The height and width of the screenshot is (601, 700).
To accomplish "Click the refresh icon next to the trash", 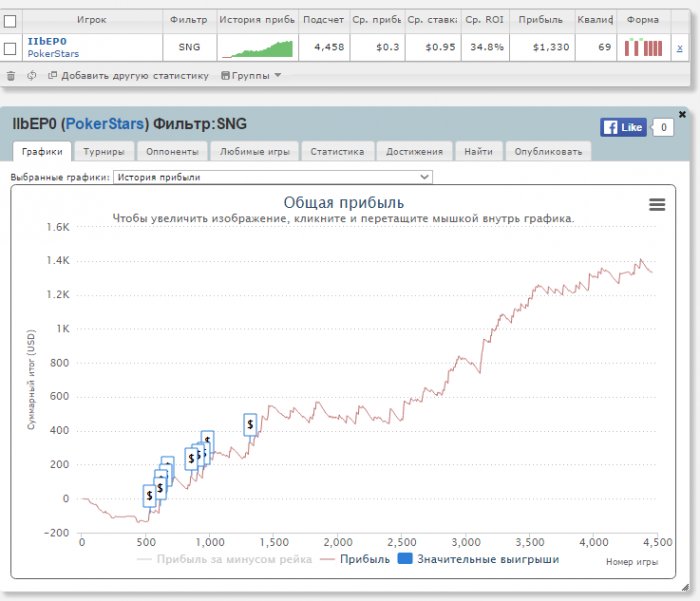I will (31, 75).
